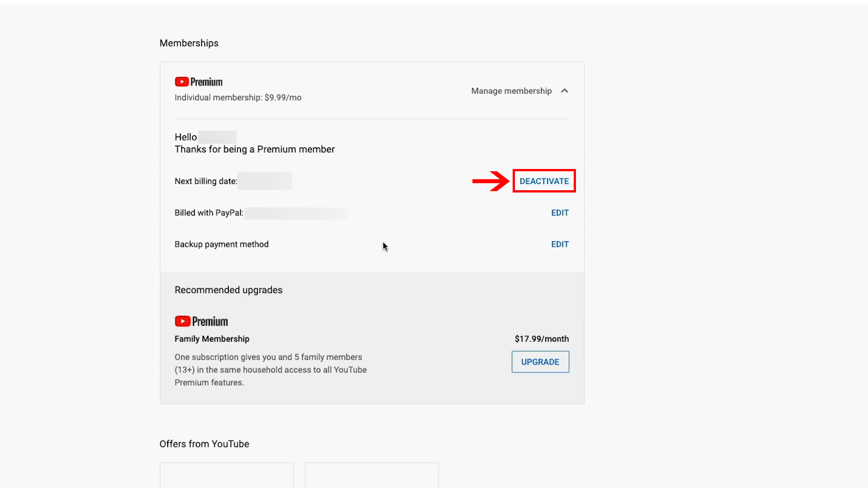The height and width of the screenshot is (488, 868).
Task: Click the 'Offers from YouTube' heading
Action: (204, 444)
